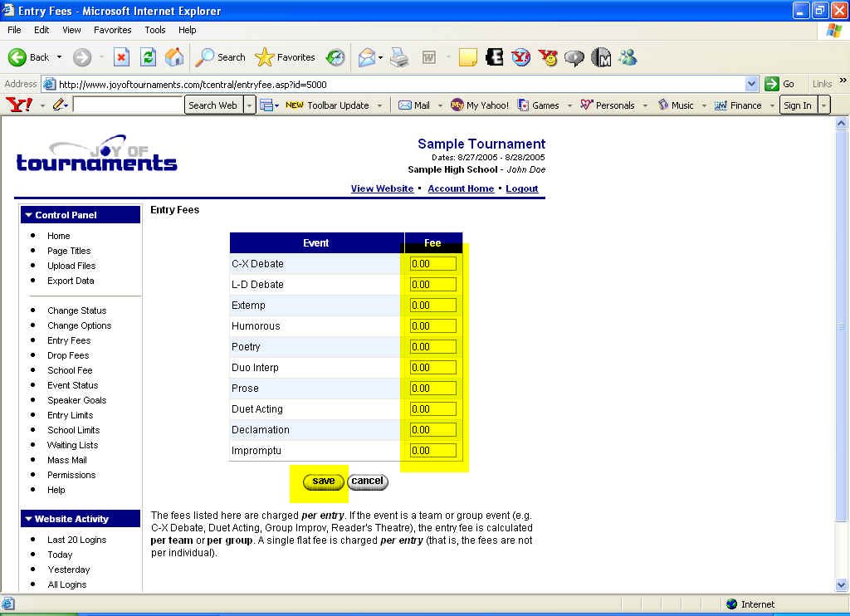Refresh the page with the Refresh icon
Viewport: 850px width, 616px height.
[148, 57]
